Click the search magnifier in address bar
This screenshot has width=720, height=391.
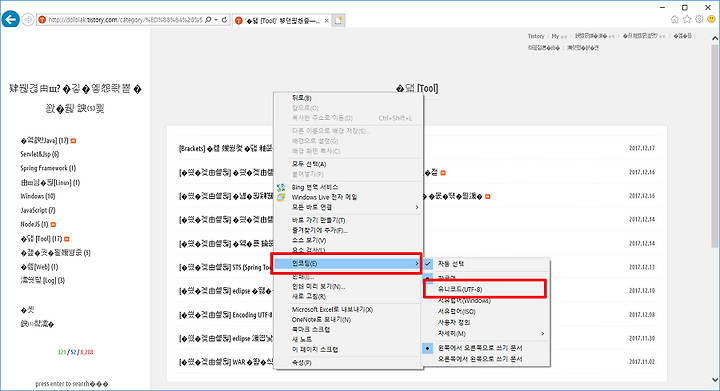pos(208,20)
